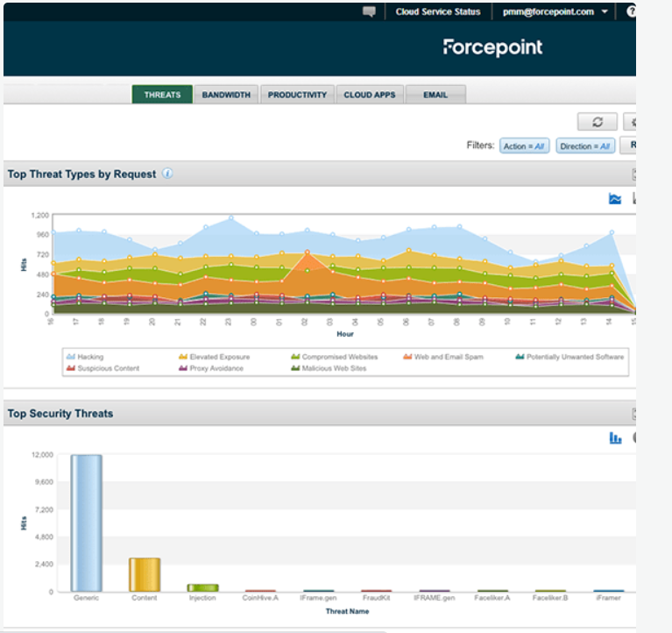Switch to the Cloud Apps tab
The height and width of the screenshot is (633, 672).
pyautogui.click(x=370, y=95)
